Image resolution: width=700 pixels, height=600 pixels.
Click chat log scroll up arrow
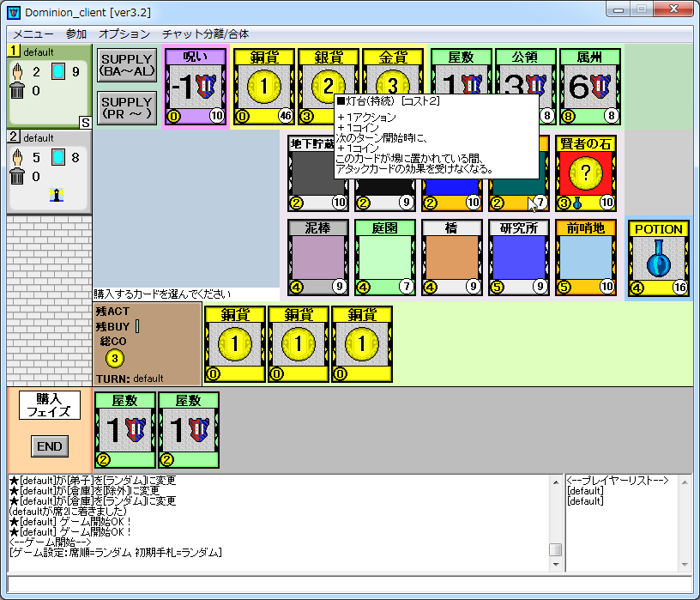pyautogui.click(x=556, y=482)
